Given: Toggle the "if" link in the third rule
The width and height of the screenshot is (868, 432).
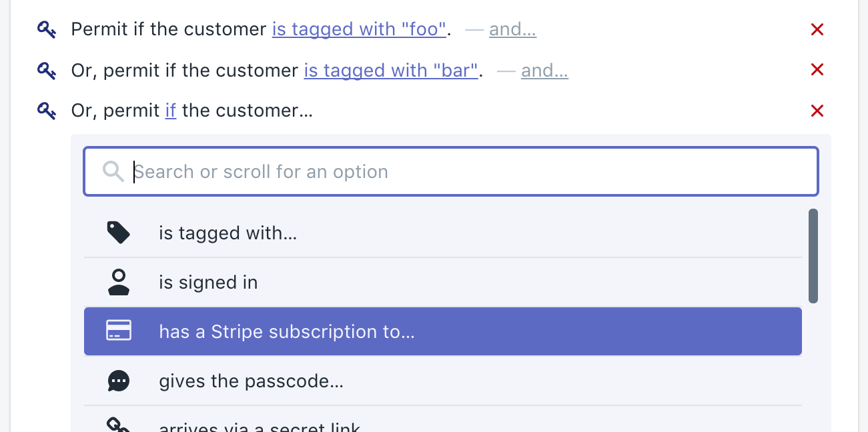Looking at the screenshot, I should 171,111.
